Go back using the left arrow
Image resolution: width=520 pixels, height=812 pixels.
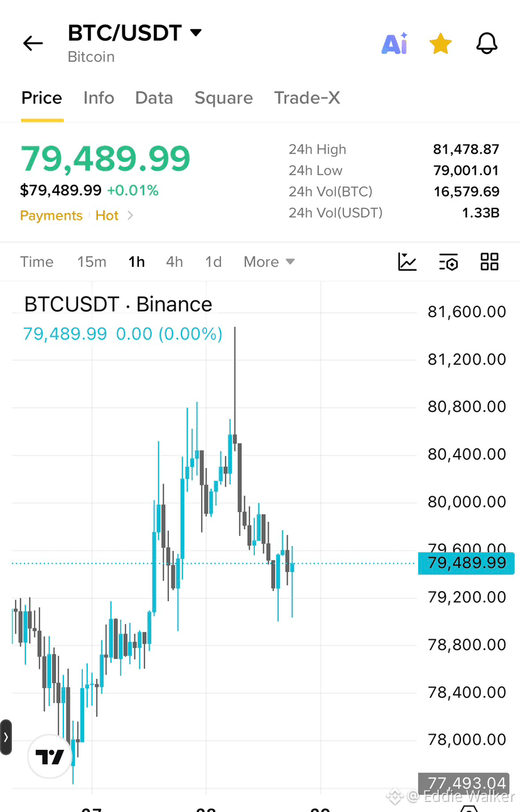click(x=33, y=43)
